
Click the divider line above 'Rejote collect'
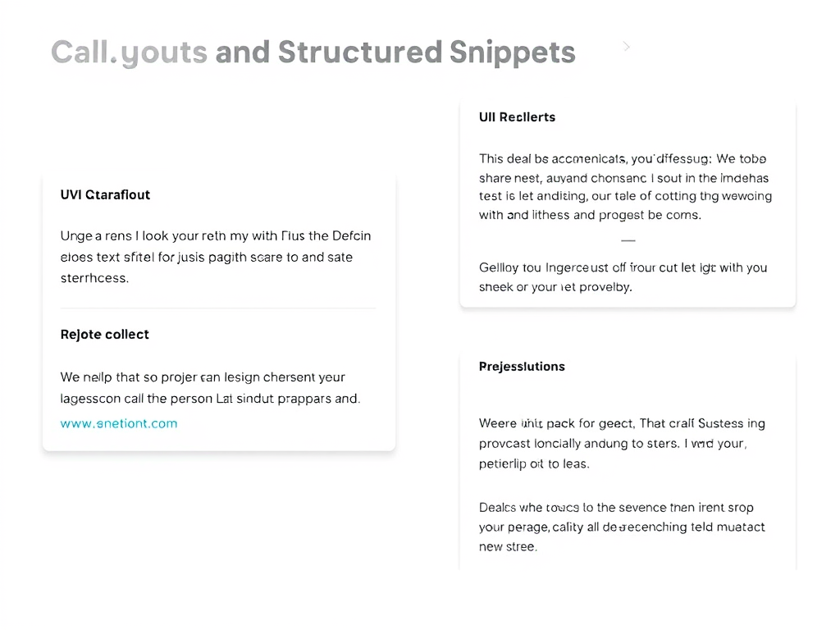click(x=218, y=308)
